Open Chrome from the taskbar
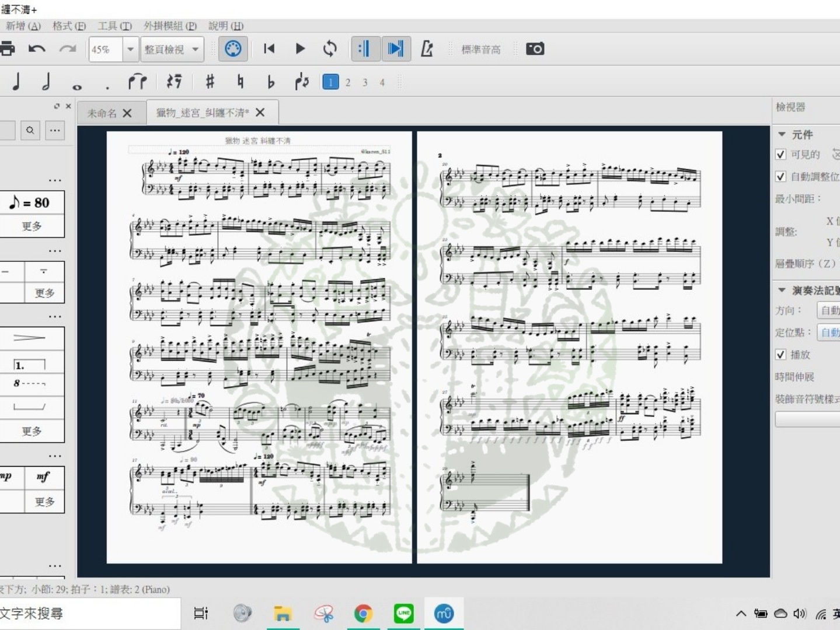The image size is (840, 630). coord(363,613)
